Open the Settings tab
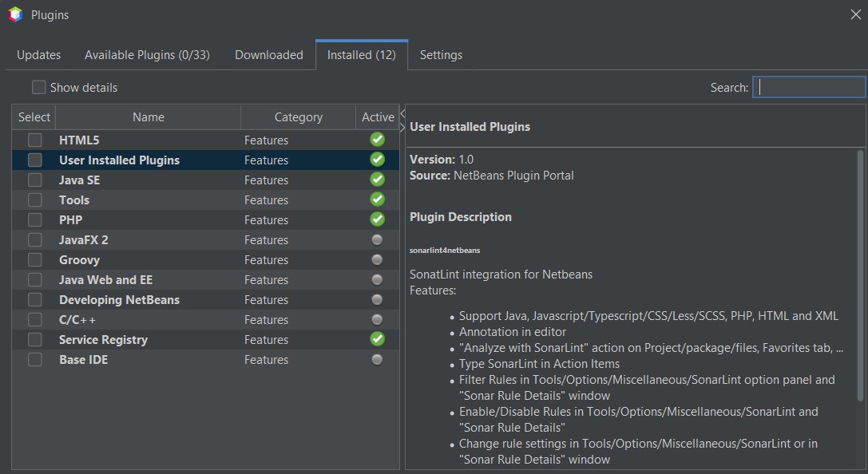This screenshot has width=868, height=474. (441, 55)
